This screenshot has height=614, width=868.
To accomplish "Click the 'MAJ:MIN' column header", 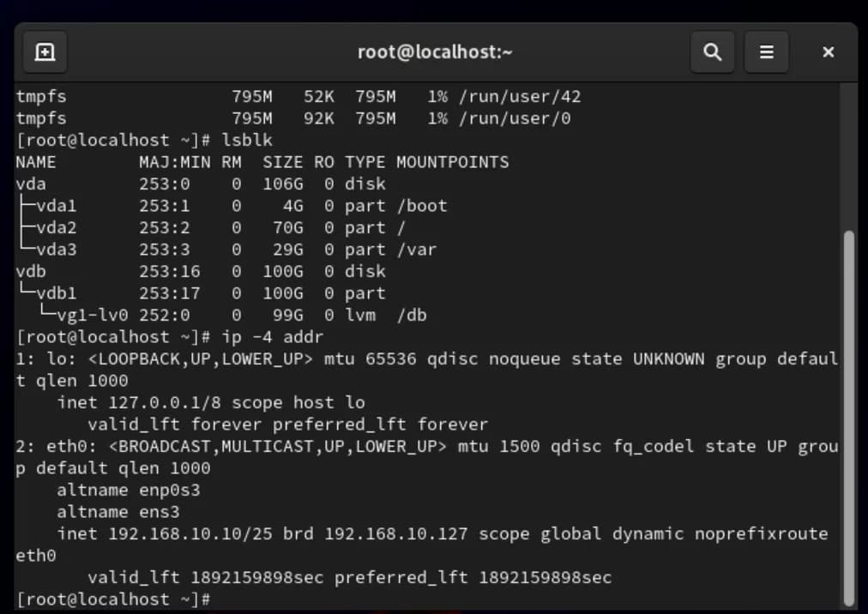I will 174,162.
